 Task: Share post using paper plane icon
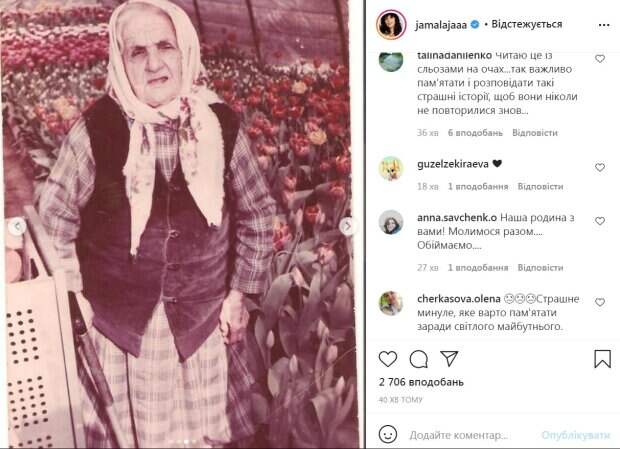point(449,358)
